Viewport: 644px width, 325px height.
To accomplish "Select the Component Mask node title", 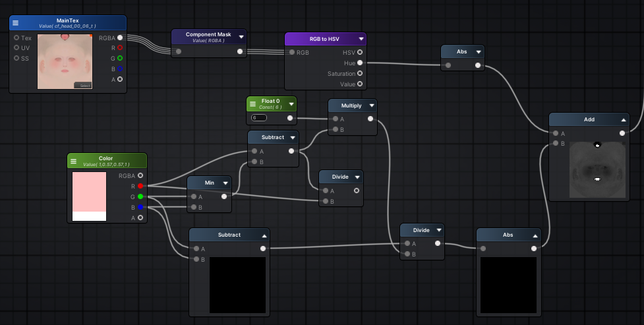I will (208, 34).
